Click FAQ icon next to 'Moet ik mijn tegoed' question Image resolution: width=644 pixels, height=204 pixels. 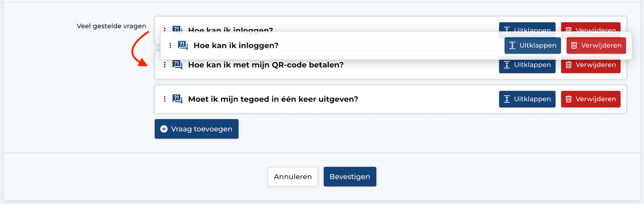[177, 99]
